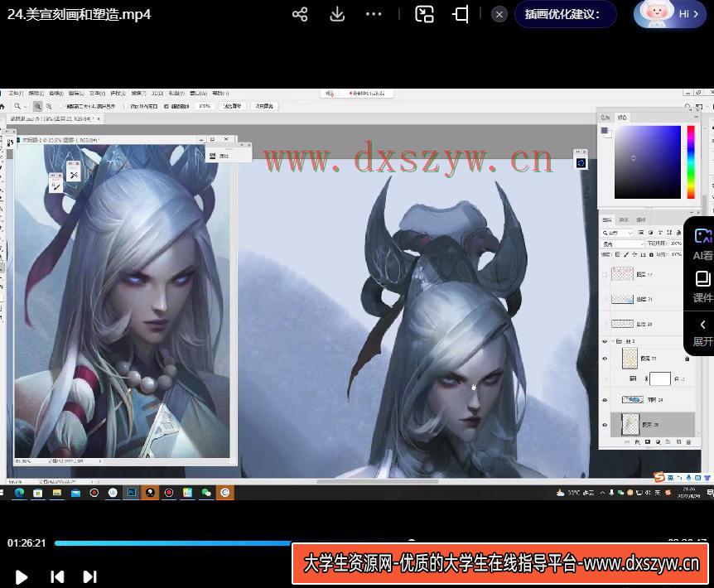Click the download icon in the player header

337,14
